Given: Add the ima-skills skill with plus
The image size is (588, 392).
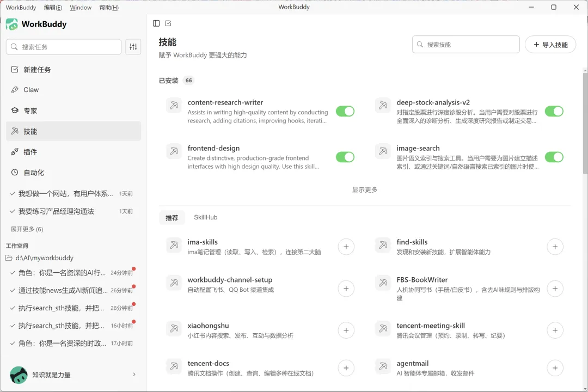Looking at the screenshot, I should pyautogui.click(x=346, y=247).
